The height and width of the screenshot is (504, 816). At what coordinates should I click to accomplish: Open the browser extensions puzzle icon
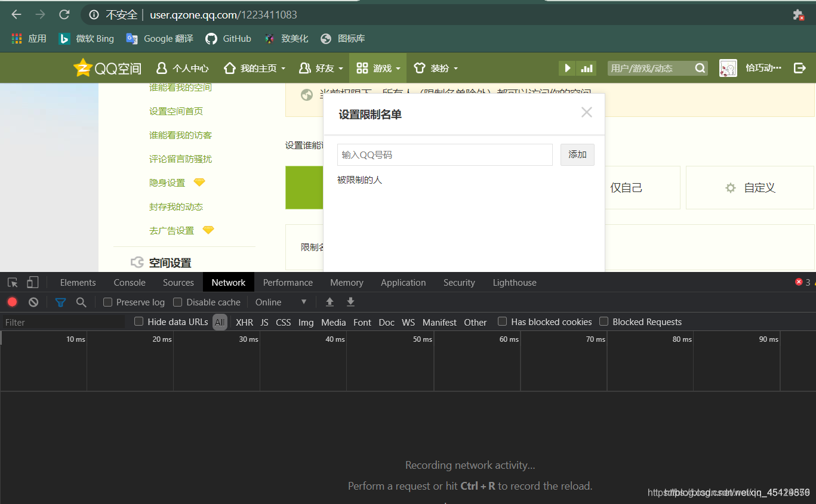tap(798, 15)
